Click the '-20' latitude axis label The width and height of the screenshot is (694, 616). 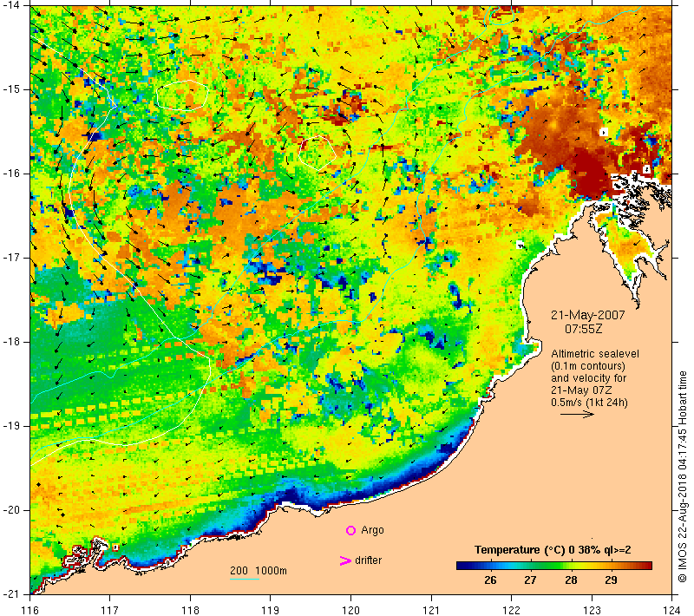11,510
